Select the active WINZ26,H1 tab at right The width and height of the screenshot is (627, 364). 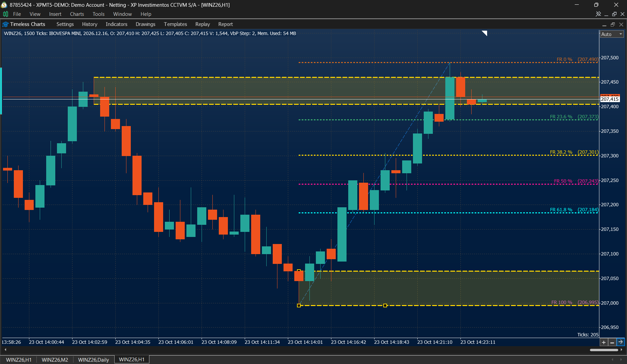(132, 359)
